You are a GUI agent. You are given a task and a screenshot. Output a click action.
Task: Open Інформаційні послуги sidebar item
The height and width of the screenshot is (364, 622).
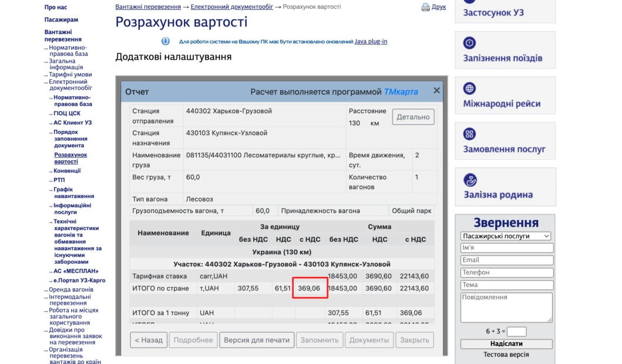click(x=73, y=208)
